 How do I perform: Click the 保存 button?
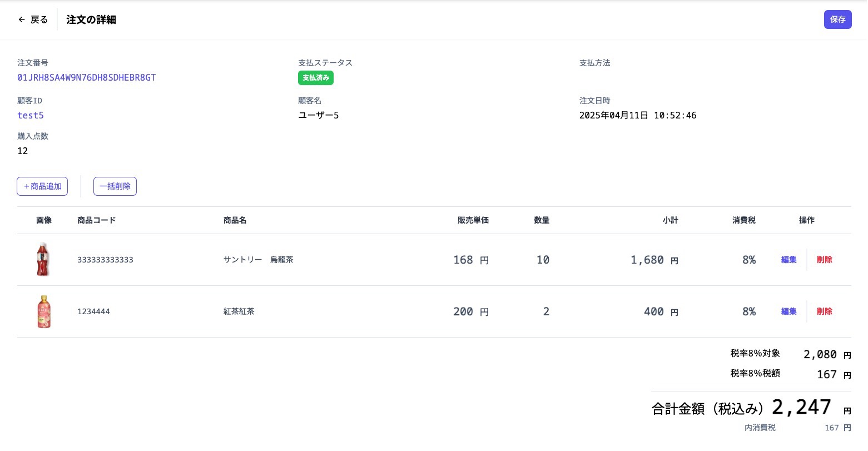837,19
